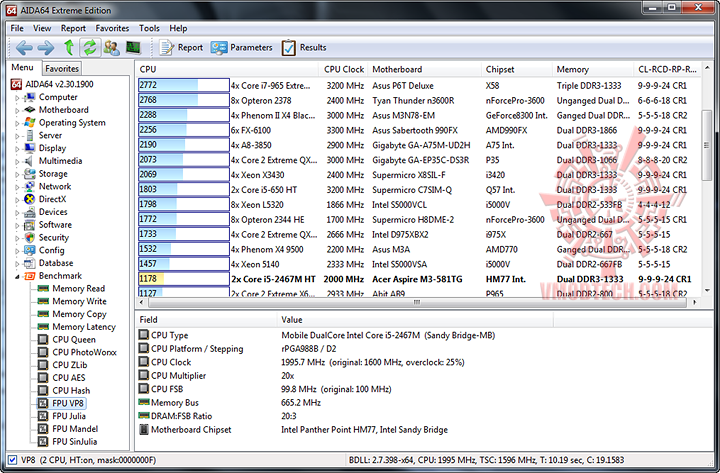Open the users toolbar icon
The image size is (720, 473).
112,47
